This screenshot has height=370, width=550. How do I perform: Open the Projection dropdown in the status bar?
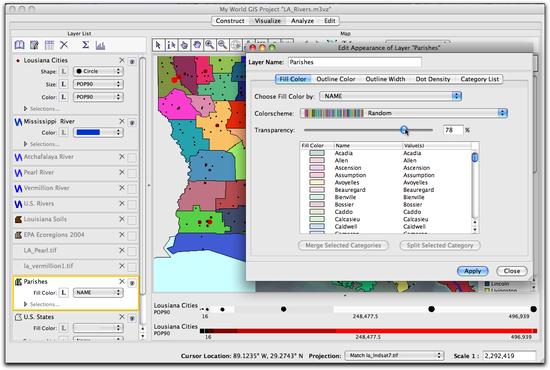click(394, 355)
